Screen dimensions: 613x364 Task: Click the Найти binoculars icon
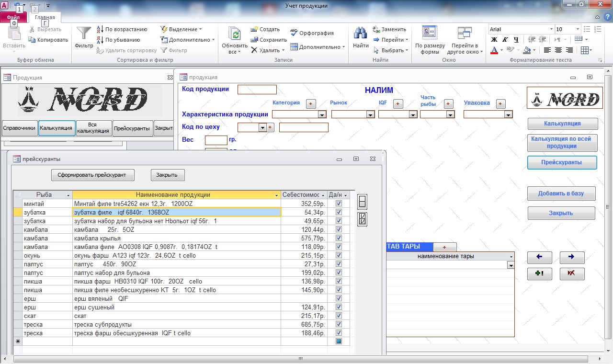click(x=361, y=33)
